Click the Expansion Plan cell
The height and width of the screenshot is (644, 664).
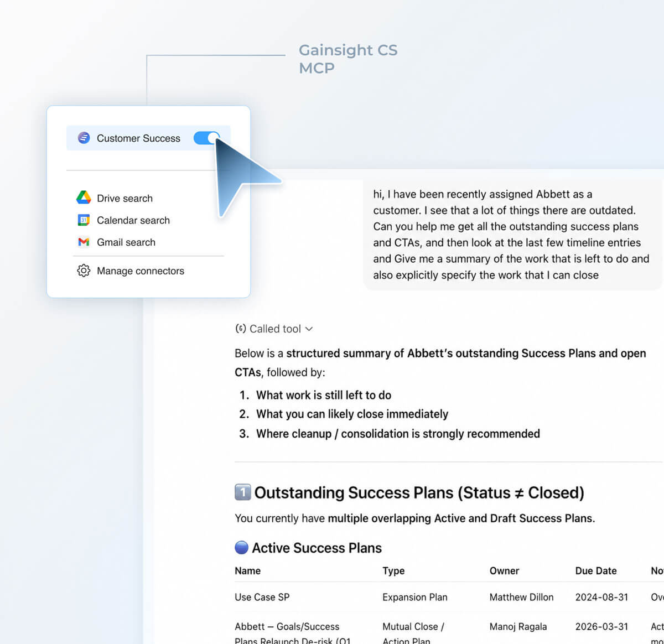point(415,597)
